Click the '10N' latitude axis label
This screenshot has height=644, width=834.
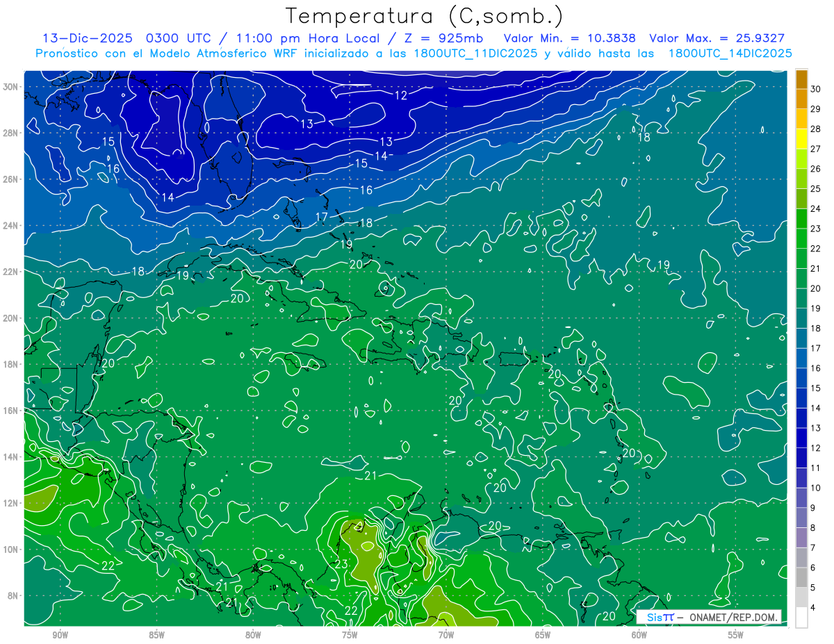point(10,549)
